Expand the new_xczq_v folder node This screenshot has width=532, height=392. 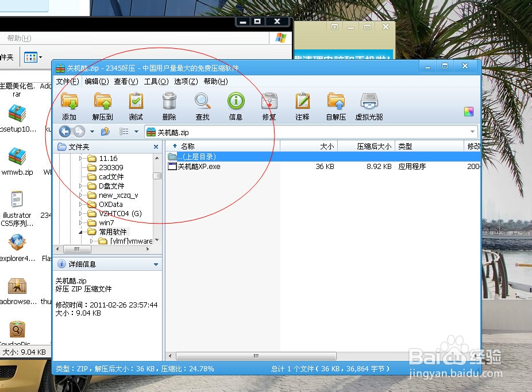pos(80,195)
